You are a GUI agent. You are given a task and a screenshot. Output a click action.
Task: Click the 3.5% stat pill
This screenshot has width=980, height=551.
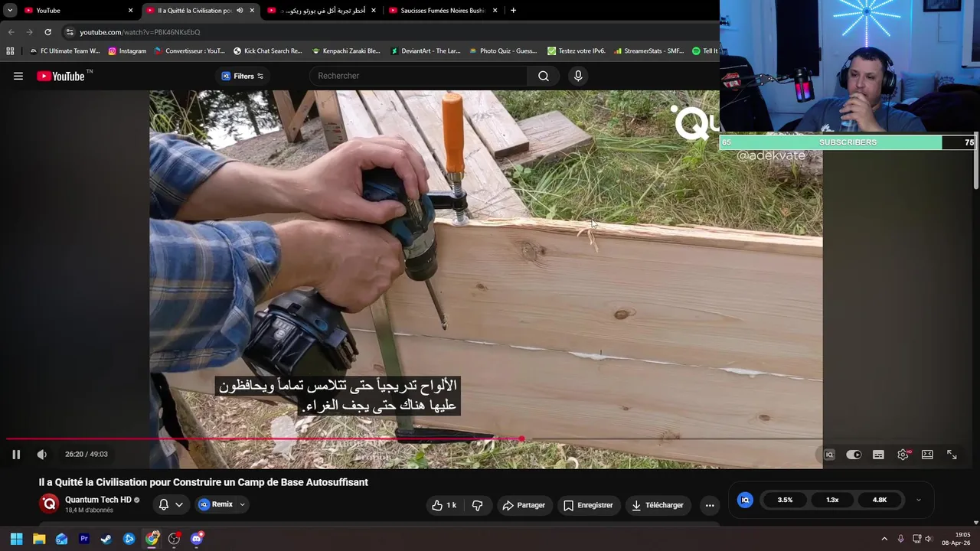pos(785,500)
